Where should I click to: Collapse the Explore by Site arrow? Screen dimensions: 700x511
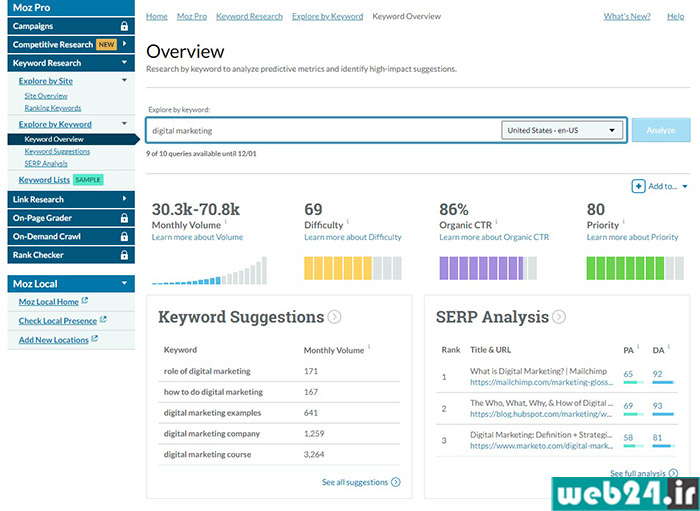(x=125, y=80)
